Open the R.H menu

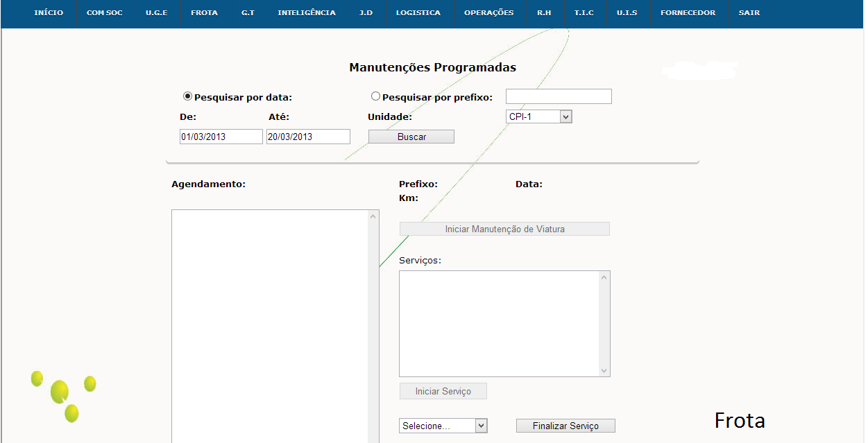point(544,13)
